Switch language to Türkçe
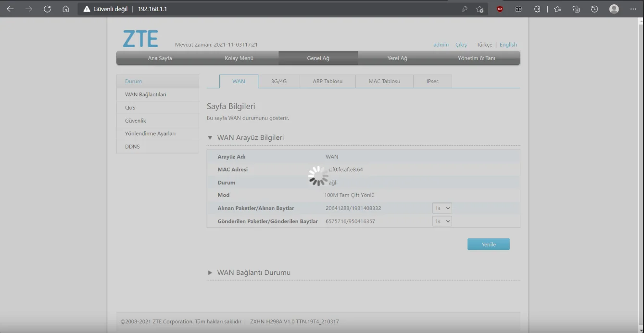This screenshot has width=644, height=333. tap(484, 45)
